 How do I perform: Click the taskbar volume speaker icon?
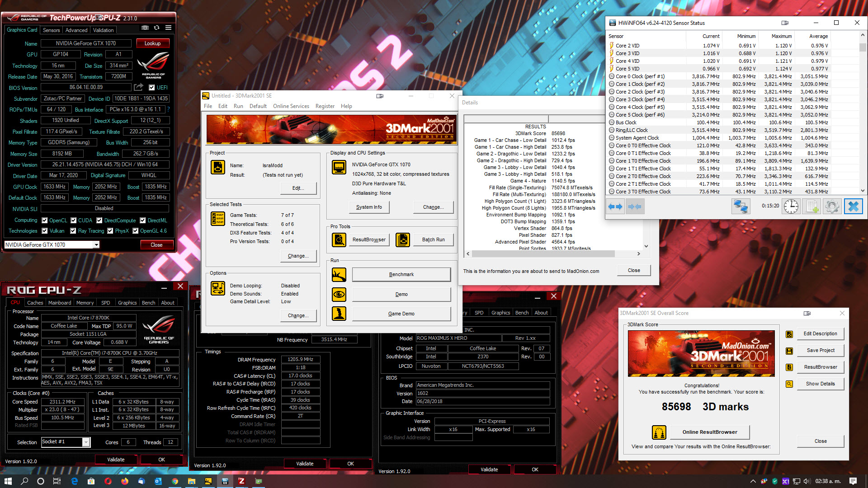pyautogui.click(x=807, y=481)
